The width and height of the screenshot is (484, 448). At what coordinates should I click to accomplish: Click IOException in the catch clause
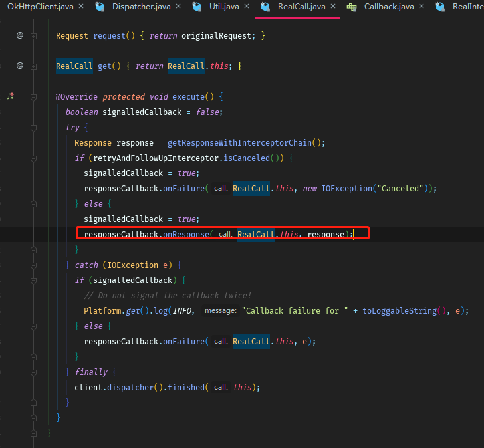click(x=132, y=265)
